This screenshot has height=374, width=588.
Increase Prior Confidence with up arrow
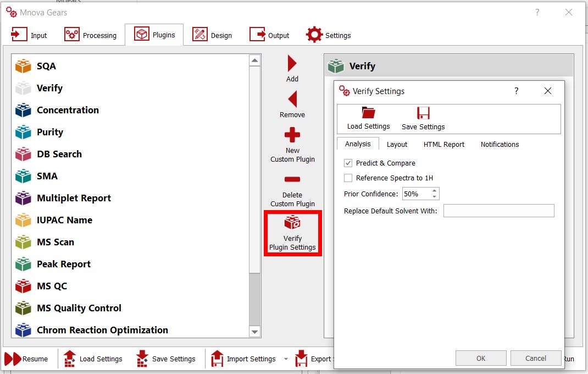tap(434, 191)
